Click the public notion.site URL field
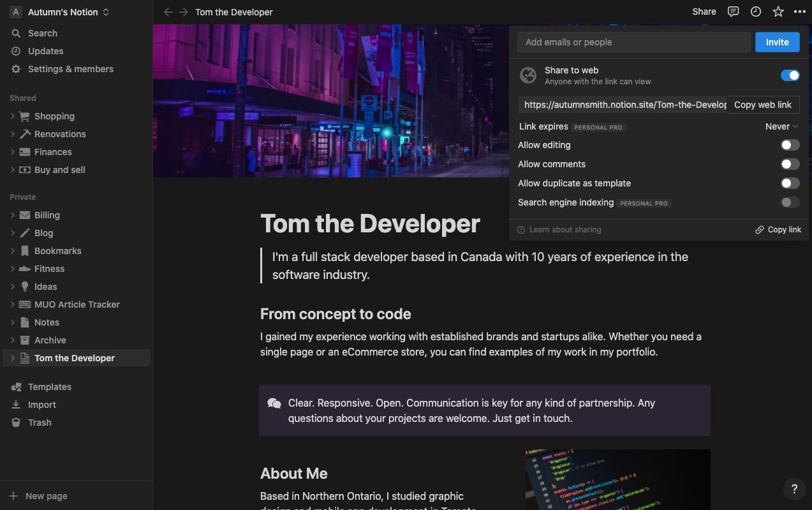Viewport: 812px width, 510px height. pos(623,105)
